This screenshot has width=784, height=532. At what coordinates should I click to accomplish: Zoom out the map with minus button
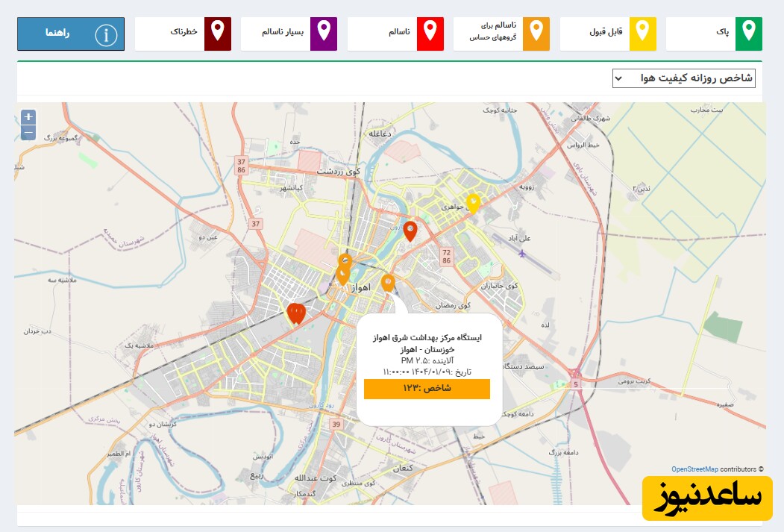[28, 133]
